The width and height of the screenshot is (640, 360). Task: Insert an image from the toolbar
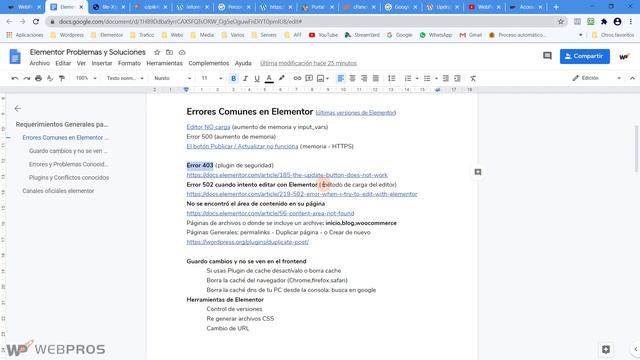coord(320,78)
